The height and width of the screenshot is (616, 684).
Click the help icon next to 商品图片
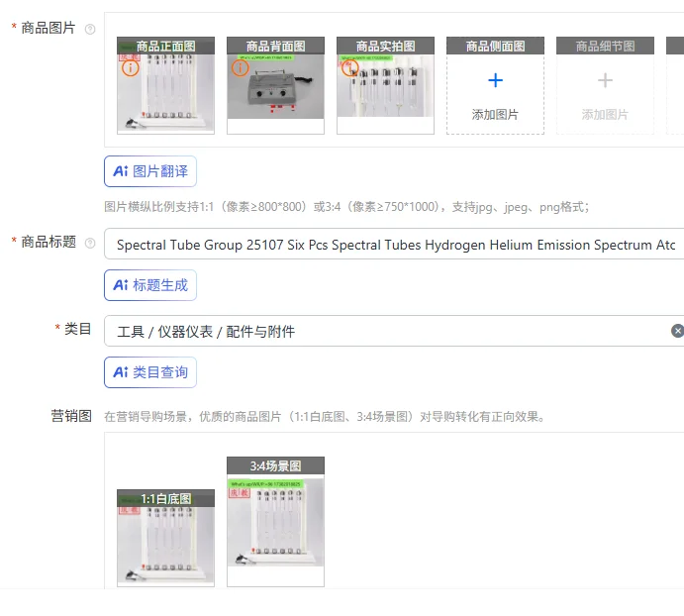coord(90,30)
